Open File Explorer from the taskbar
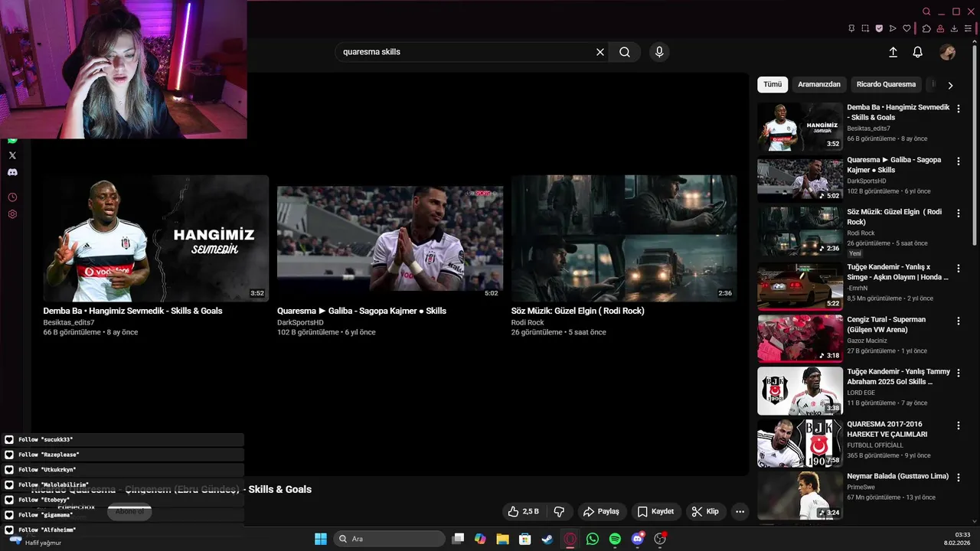This screenshot has width=980, height=551. (502, 539)
